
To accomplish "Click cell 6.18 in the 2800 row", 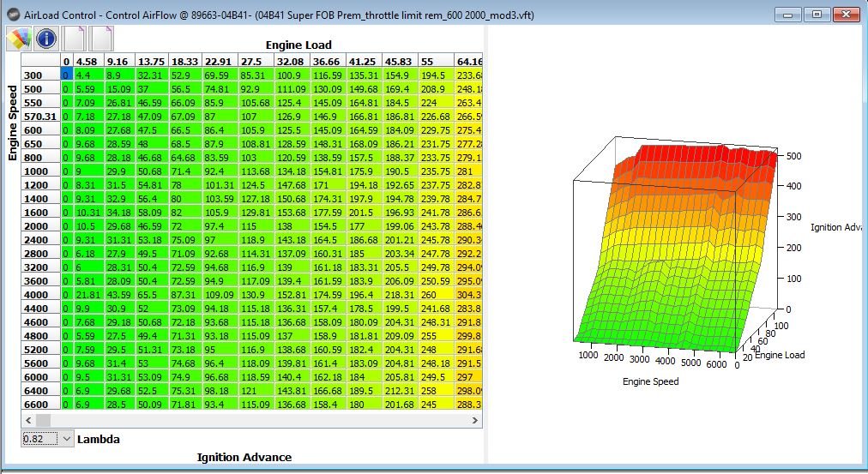I will click(88, 254).
